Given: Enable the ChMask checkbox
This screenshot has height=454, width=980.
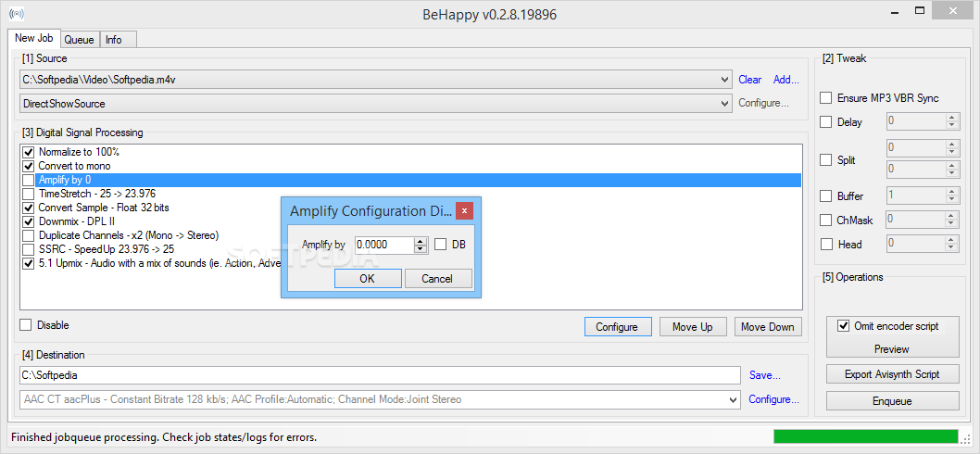Looking at the screenshot, I should [x=826, y=221].
